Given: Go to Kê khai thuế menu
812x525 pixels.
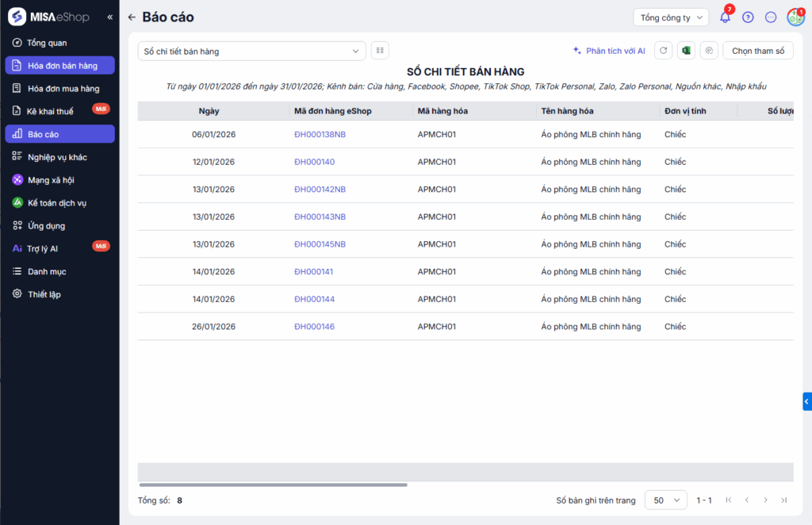Looking at the screenshot, I should point(50,112).
